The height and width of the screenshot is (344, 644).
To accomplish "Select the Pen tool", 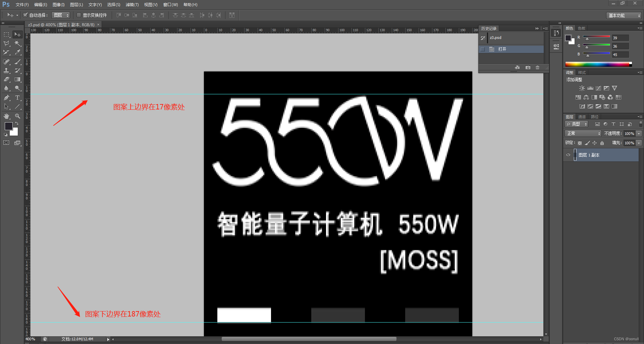I will 6,98.
